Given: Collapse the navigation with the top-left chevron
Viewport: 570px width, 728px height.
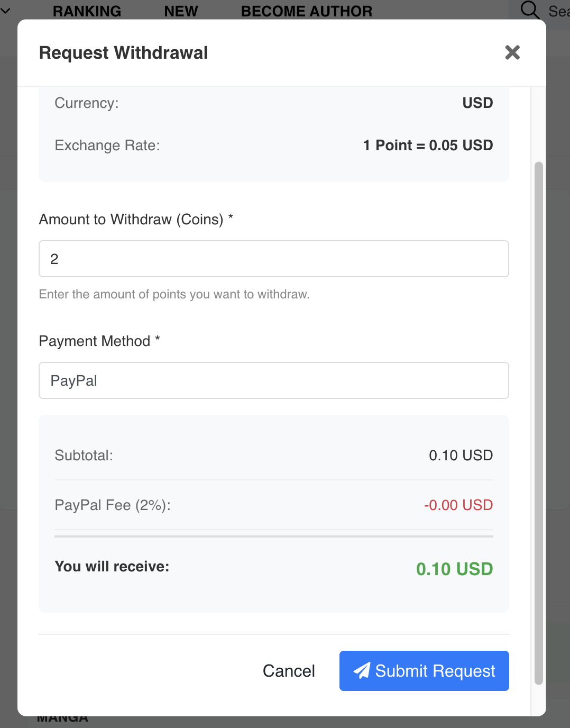Looking at the screenshot, I should 6,10.
